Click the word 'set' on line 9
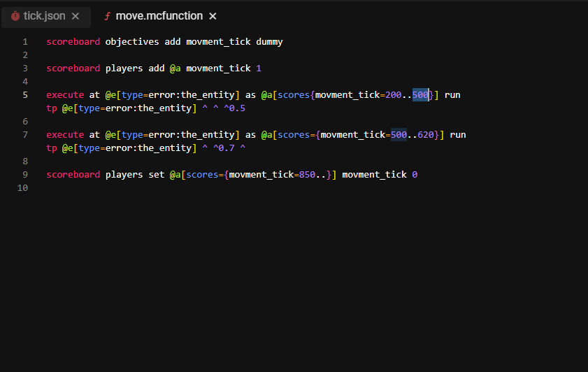This screenshot has width=588, height=372. coord(157,175)
